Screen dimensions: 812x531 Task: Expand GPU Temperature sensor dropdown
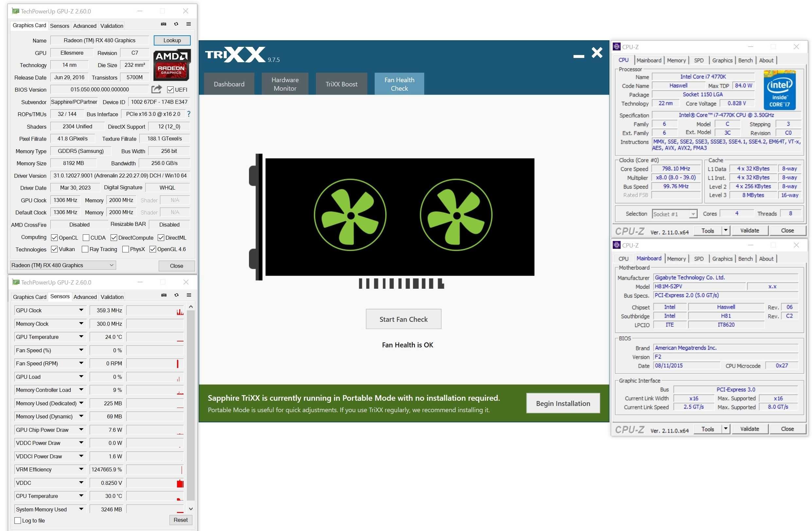pyautogui.click(x=81, y=337)
